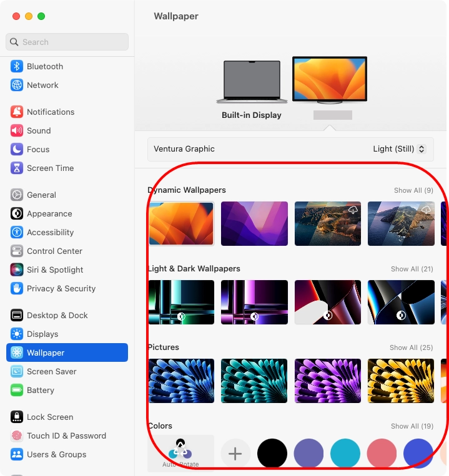This screenshot has height=476, width=449.
Task: Open Screen Time hourglass icon
Action: tap(17, 168)
